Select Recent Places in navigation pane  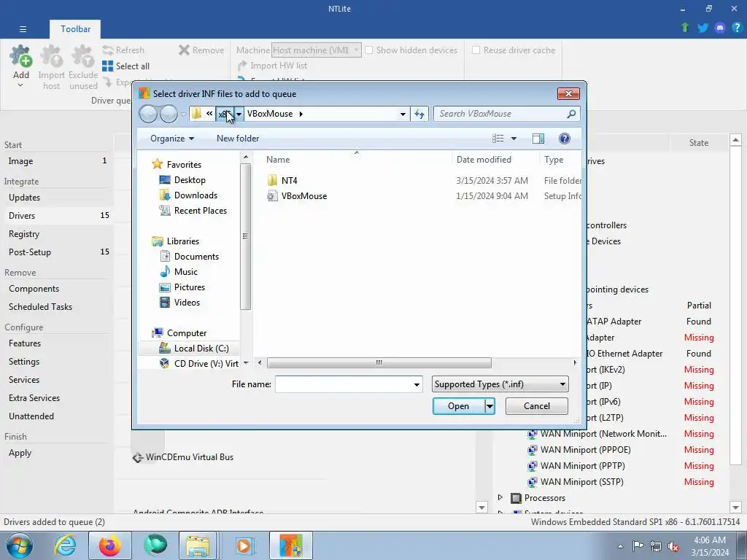point(200,211)
